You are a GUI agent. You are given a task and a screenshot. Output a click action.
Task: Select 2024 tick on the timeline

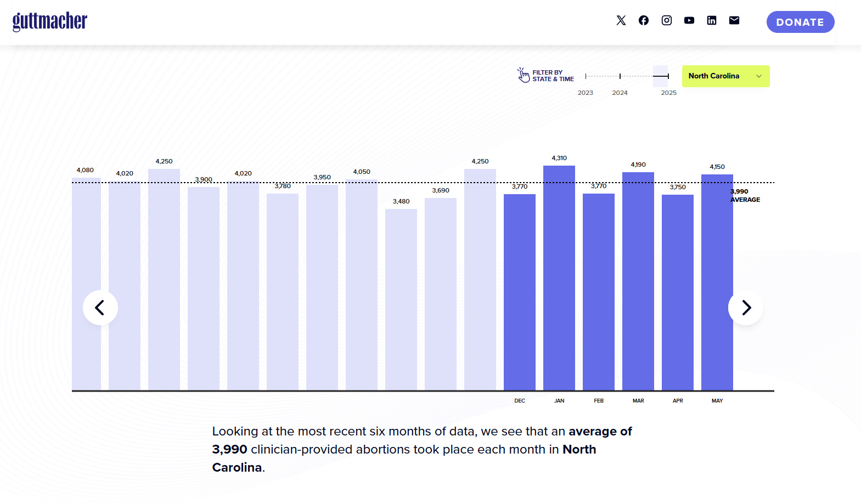point(620,76)
